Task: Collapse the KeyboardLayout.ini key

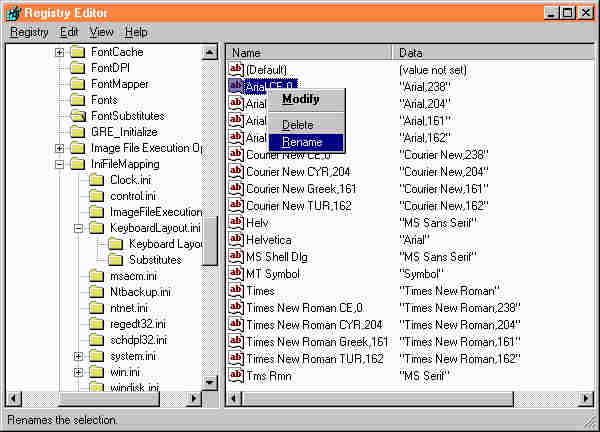Action: (x=78, y=228)
